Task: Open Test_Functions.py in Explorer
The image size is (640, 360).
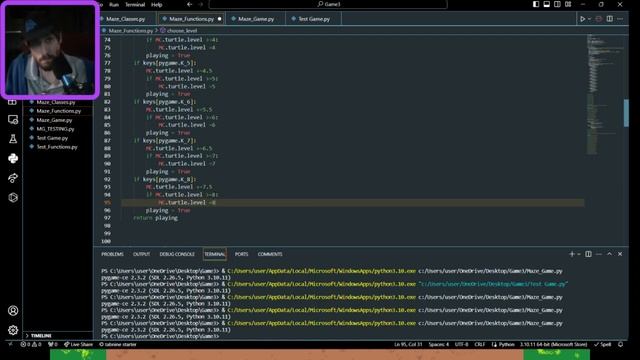Action: click(57, 147)
